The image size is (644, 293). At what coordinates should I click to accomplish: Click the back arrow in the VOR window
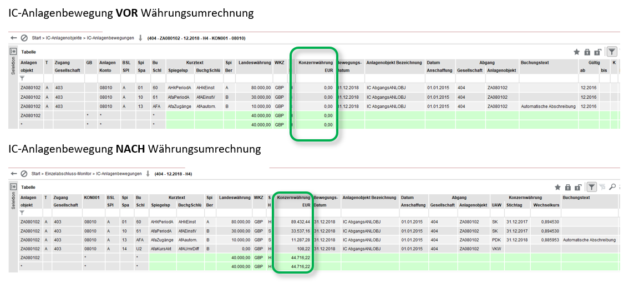pos(14,38)
